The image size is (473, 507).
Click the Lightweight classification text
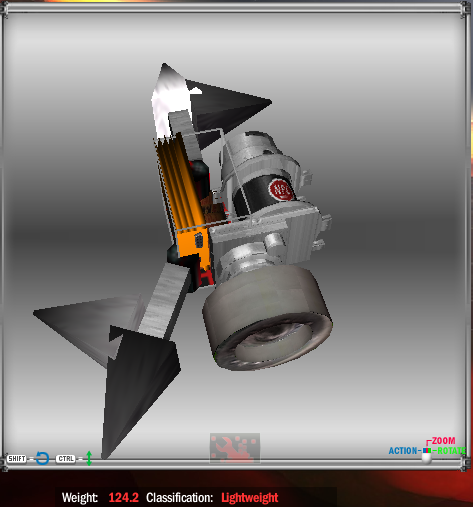[250, 498]
